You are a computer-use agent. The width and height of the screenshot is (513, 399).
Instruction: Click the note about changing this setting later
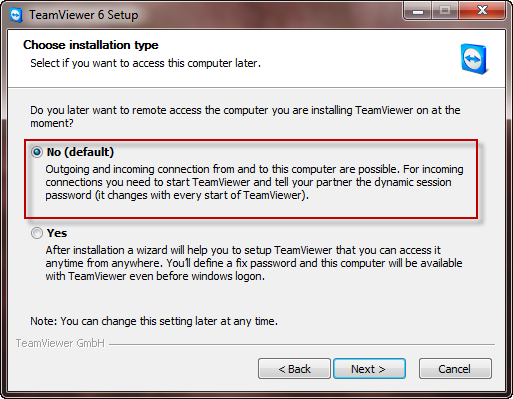[154, 321]
